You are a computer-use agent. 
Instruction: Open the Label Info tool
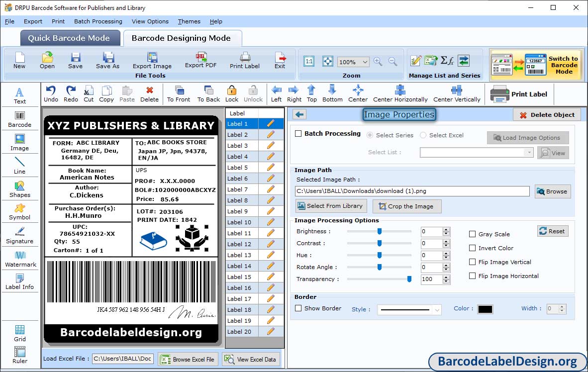19,281
